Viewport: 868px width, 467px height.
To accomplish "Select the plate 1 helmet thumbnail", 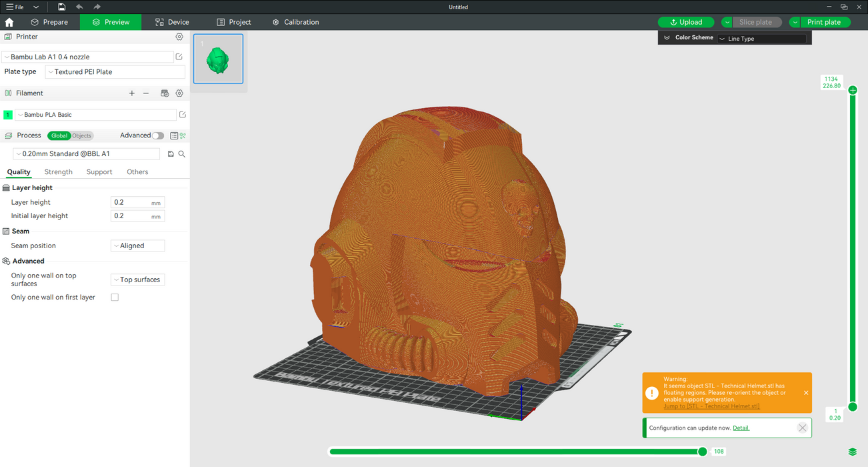I will [x=218, y=59].
